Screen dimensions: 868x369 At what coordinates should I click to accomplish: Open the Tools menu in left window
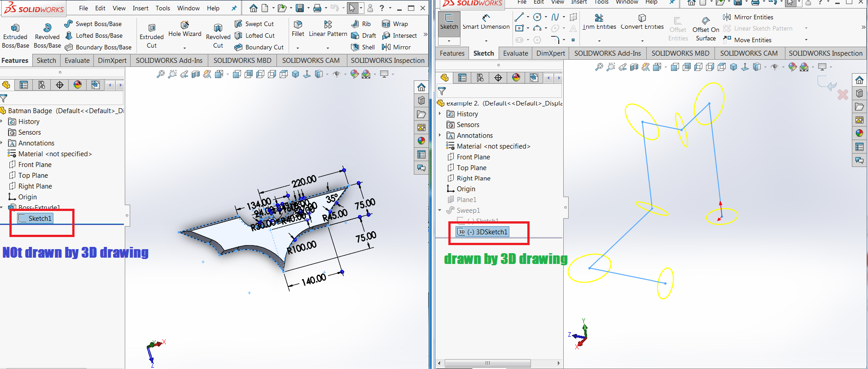click(163, 8)
